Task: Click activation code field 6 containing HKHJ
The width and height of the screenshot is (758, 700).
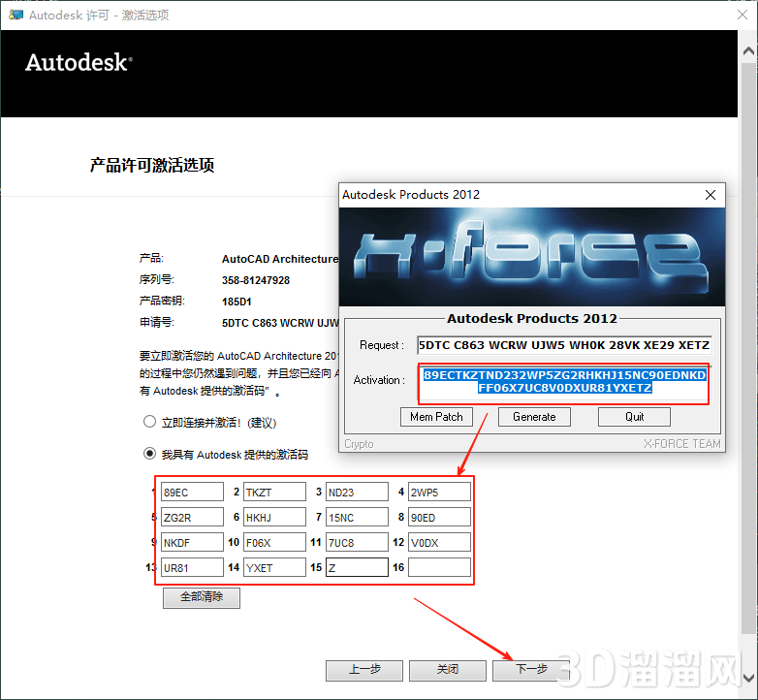Action: [274, 518]
